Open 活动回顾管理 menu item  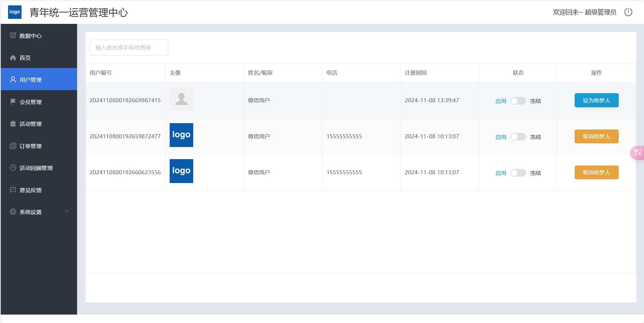click(x=39, y=168)
